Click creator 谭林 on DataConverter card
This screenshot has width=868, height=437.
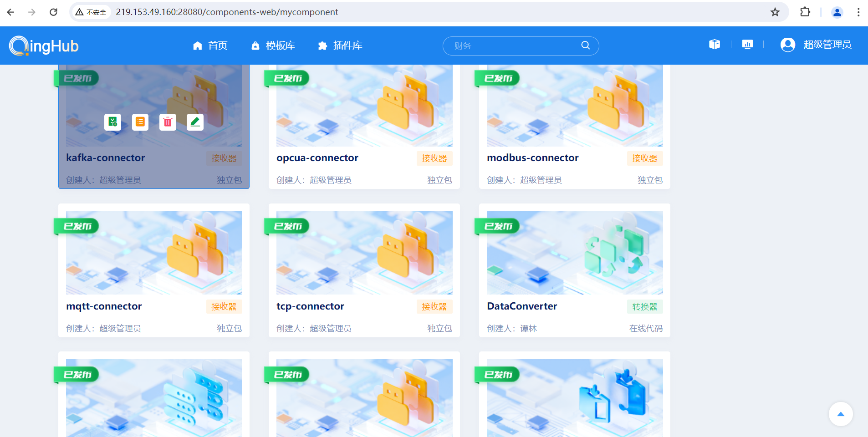[x=529, y=329]
